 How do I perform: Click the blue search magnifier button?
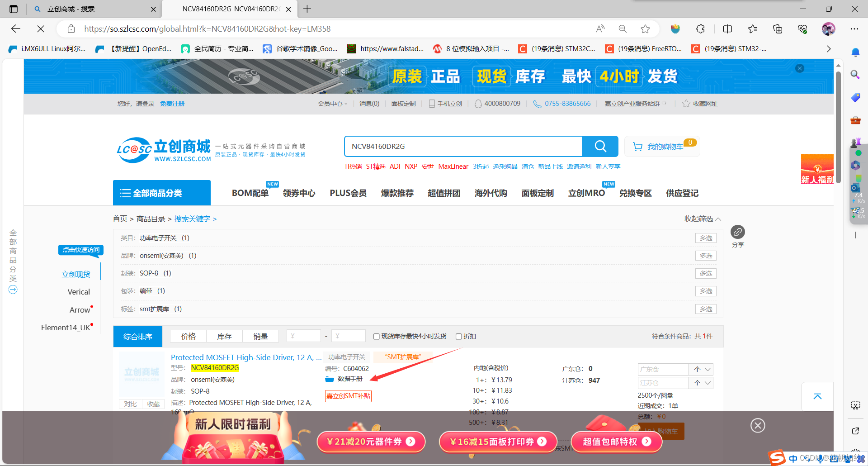(600, 146)
